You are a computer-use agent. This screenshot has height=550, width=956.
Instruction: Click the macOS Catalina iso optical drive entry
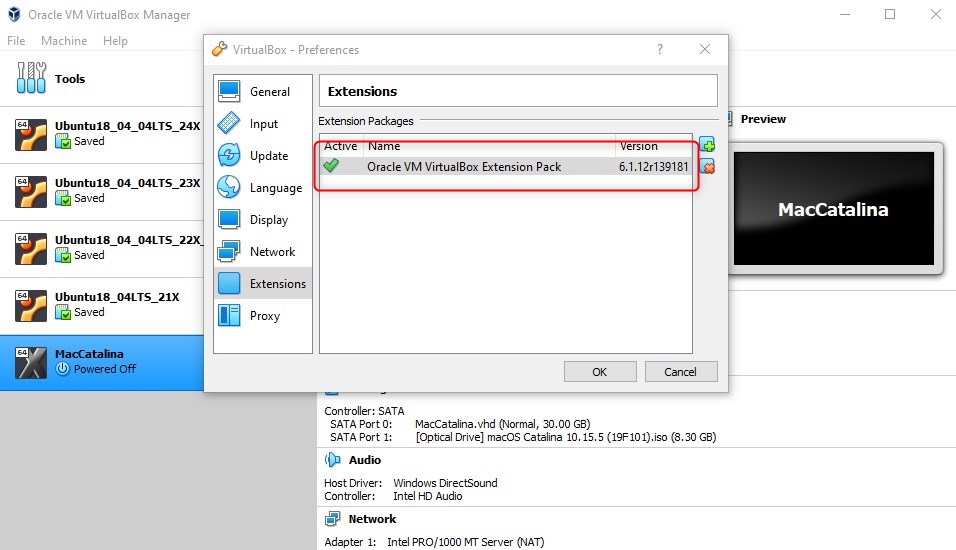(x=566, y=437)
